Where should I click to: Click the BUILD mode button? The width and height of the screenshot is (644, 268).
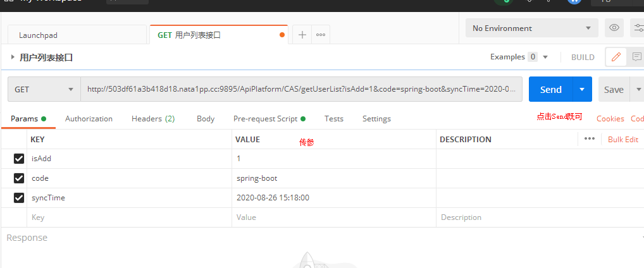coord(583,57)
